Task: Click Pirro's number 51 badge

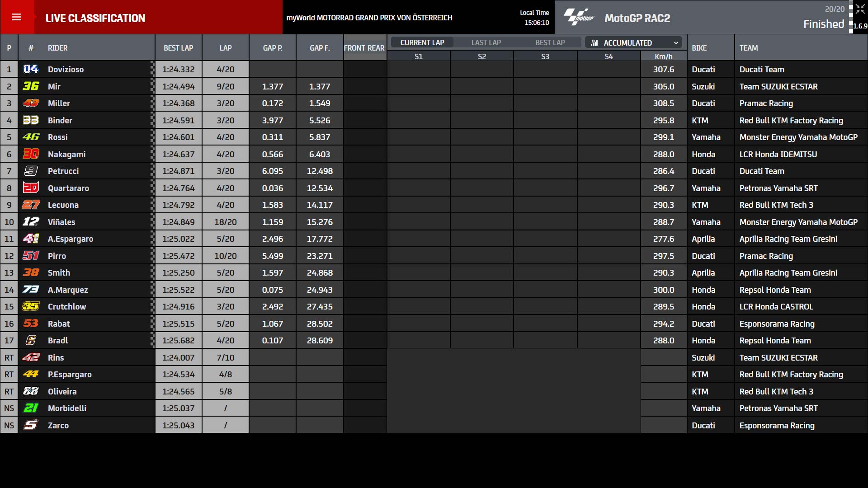Action: click(31, 256)
